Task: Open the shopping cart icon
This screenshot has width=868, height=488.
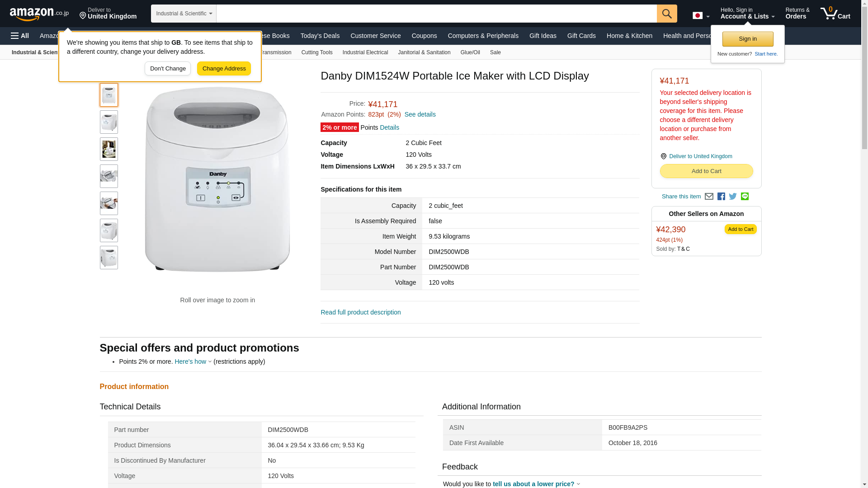Action: click(x=835, y=13)
